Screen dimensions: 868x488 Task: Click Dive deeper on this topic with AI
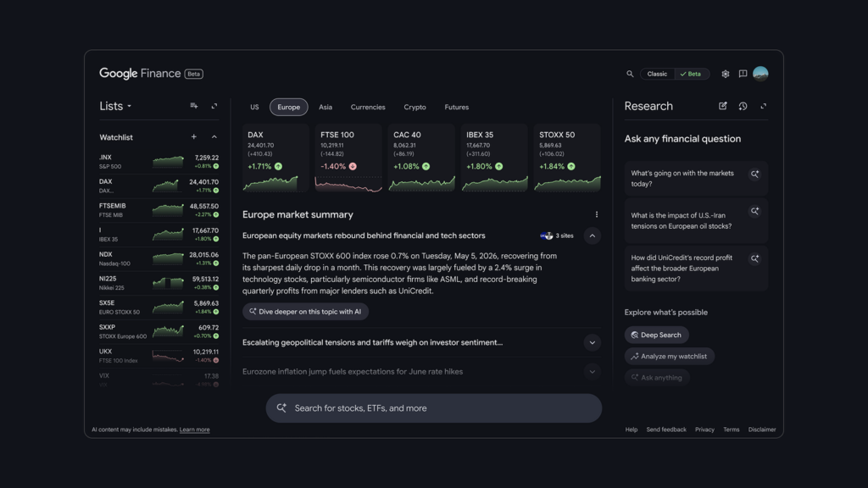coord(305,312)
